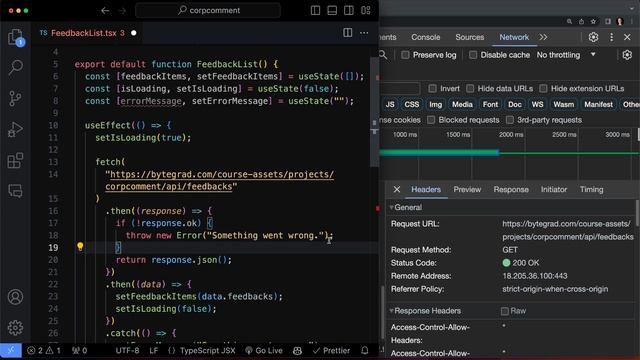Screen dimensions: 640x360
Task: Open the No throttling dropdown
Action: tap(566, 55)
